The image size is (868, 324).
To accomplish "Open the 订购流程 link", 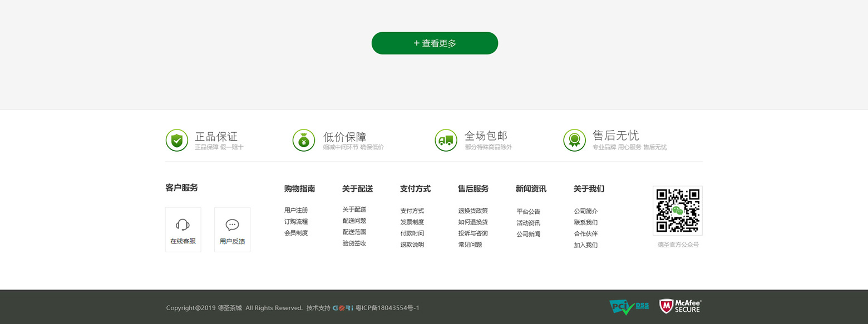I will pos(296,222).
